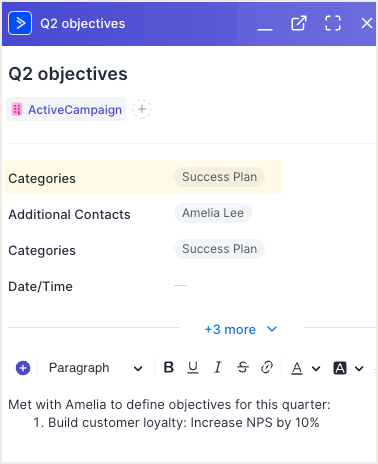Click Success Plan chip in highlighted row
Image resolution: width=378 pixels, height=464 pixels.
point(219,177)
